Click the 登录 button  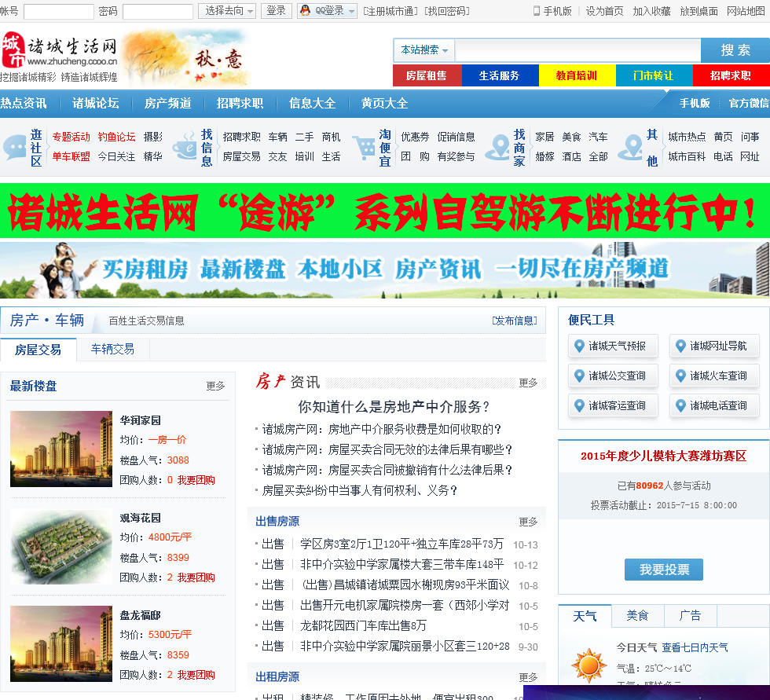[276, 11]
